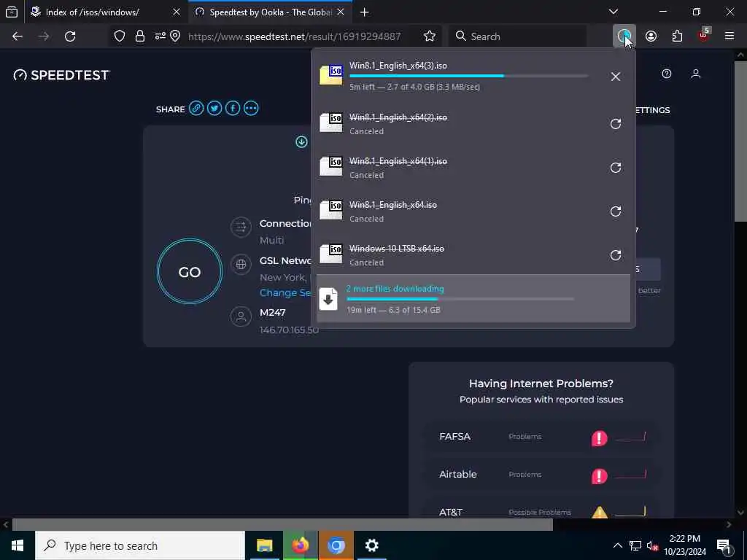Open Speedtest user account icon
Image resolution: width=747 pixels, height=560 pixels.
(695, 74)
